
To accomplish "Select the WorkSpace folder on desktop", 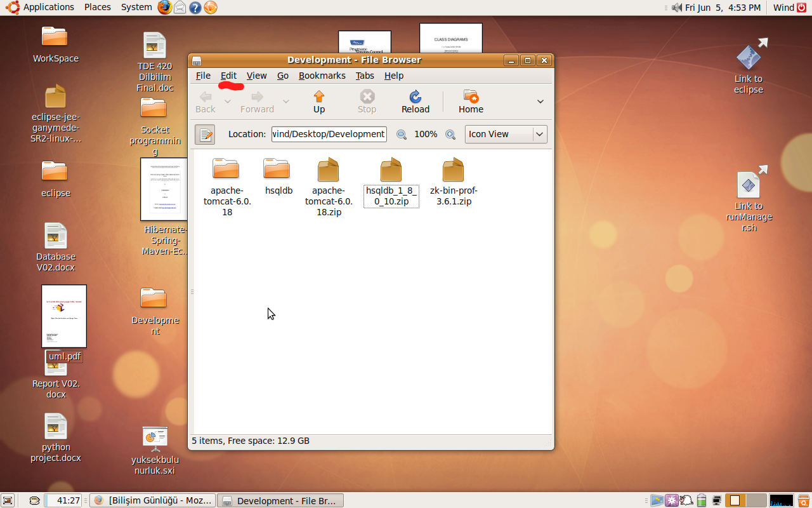I will [56, 44].
